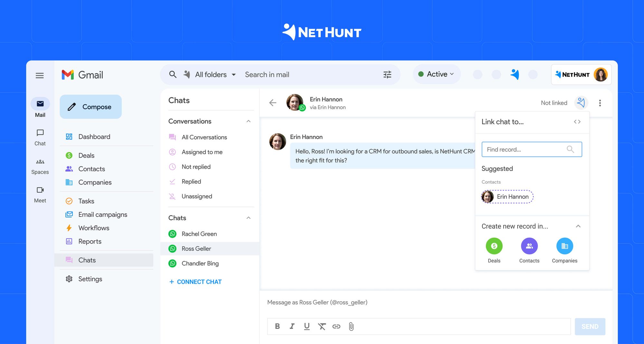644x344 pixels.
Task: Attach a file with paperclip icon
Action: [x=351, y=326]
